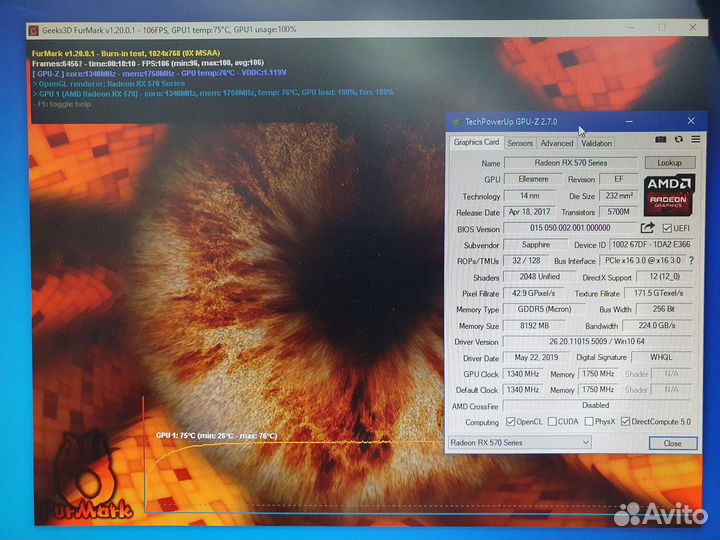Click the OpenGL renderer info line in FurMark
This screenshot has width=720, height=540.
109,84
